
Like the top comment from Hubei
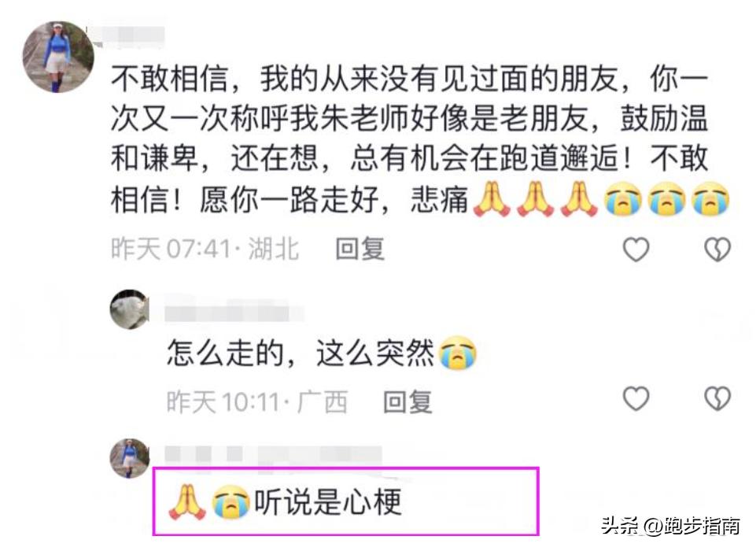tap(636, 250)
